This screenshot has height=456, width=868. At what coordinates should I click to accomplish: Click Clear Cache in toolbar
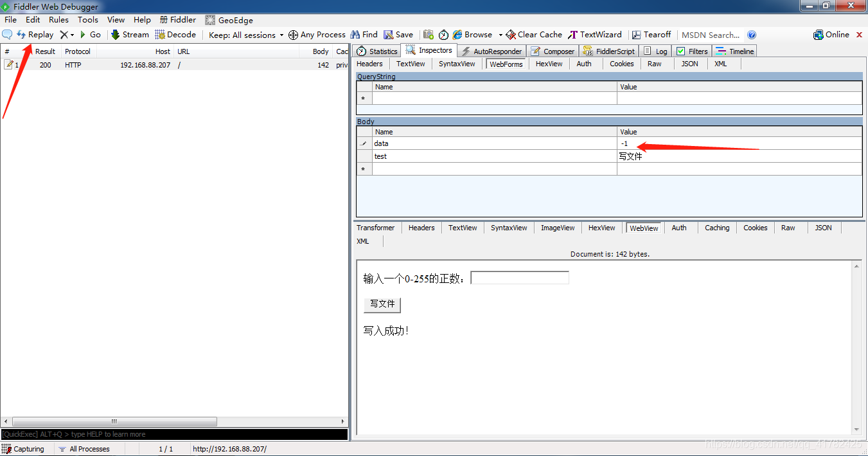click(534, 35)
